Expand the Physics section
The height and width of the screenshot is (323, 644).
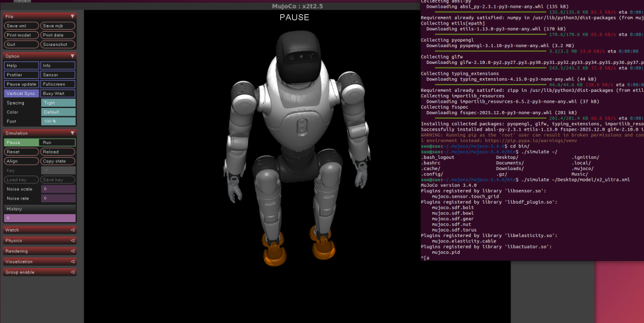click(x=40, y=240)
